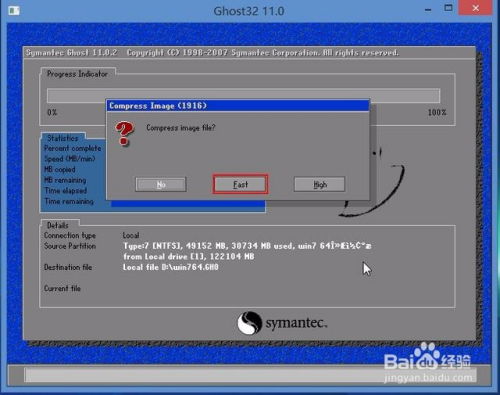Click the red question mark icon
500x395 pixels.
[124, 133]
